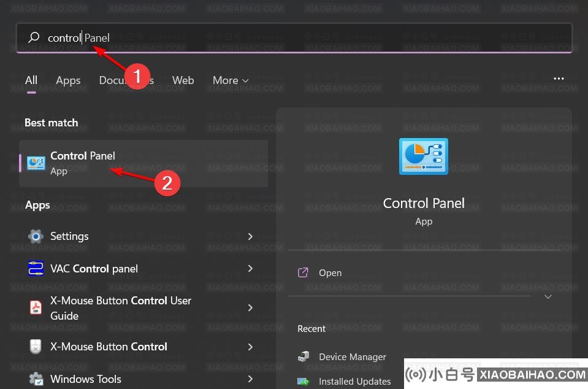Select the All tab
Screen dimensions: 588x389
[31, 80]
